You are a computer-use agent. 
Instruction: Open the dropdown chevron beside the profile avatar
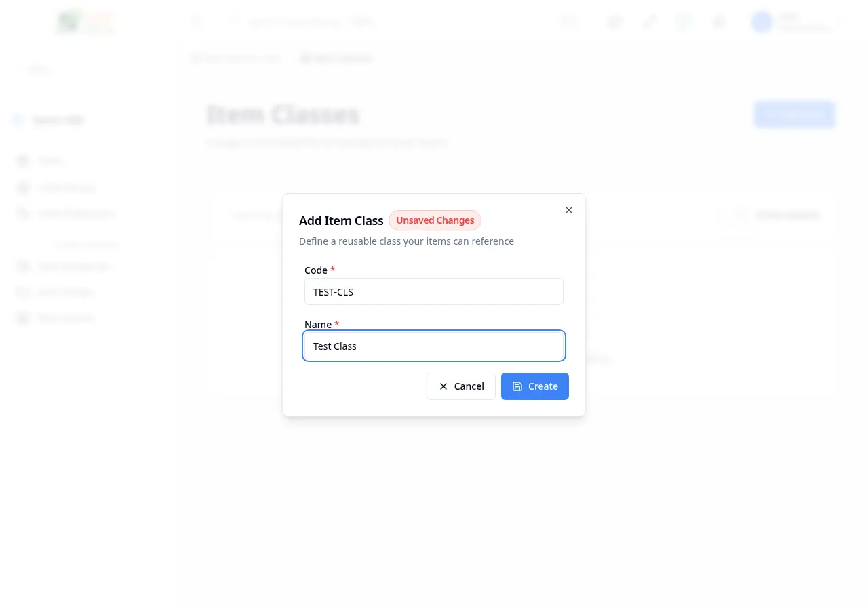point(841,22)
